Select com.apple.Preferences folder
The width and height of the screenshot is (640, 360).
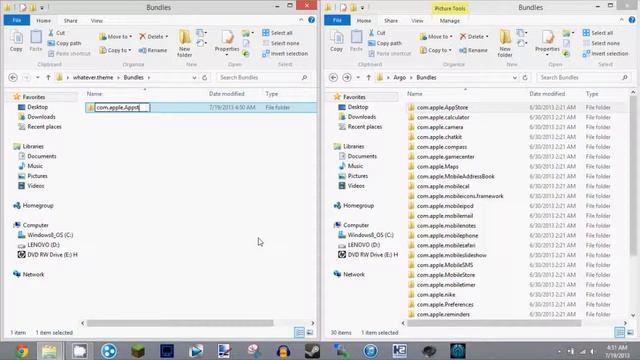pyautogui.click(x=445, y=304)
